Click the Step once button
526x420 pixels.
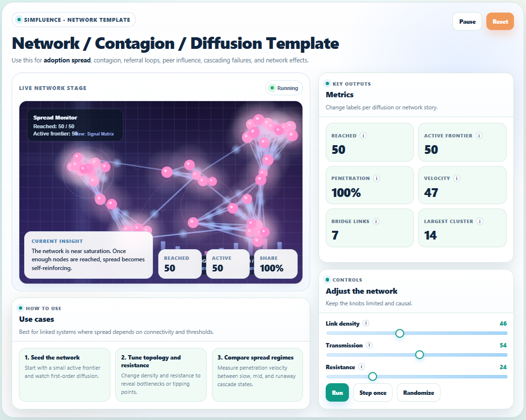373,392
